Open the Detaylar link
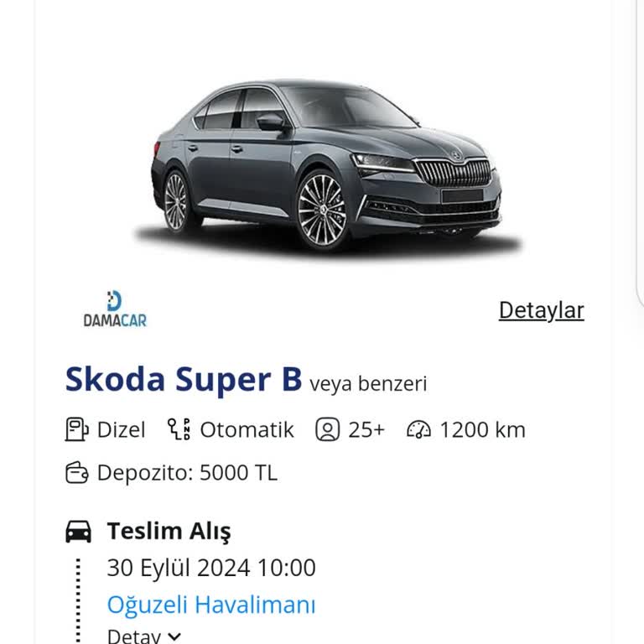644x644 pixels. pyautogui.click(x=541, y=310)
